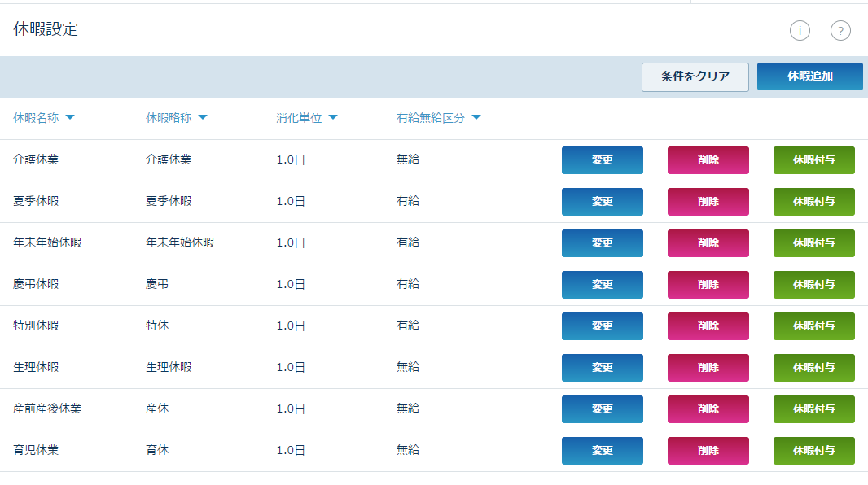Edit 介護休業 with 変更 button
Screen dimensions: 868x485
click(602, 160)
